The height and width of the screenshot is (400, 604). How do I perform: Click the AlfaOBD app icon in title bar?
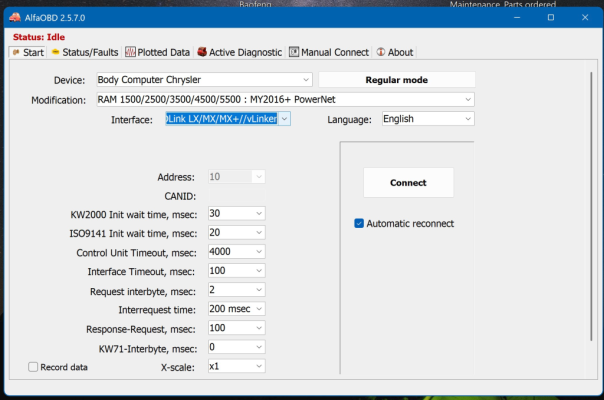(15, 17)
